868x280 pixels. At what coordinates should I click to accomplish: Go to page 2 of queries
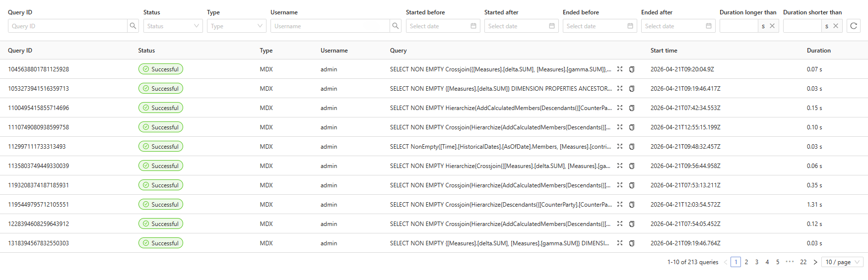click(x=746, y=262)
